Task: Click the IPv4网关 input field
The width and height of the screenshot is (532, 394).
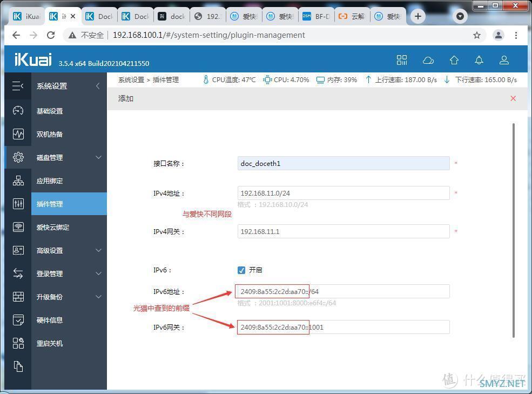Action: pyautogui.click(x=344, y=231)
